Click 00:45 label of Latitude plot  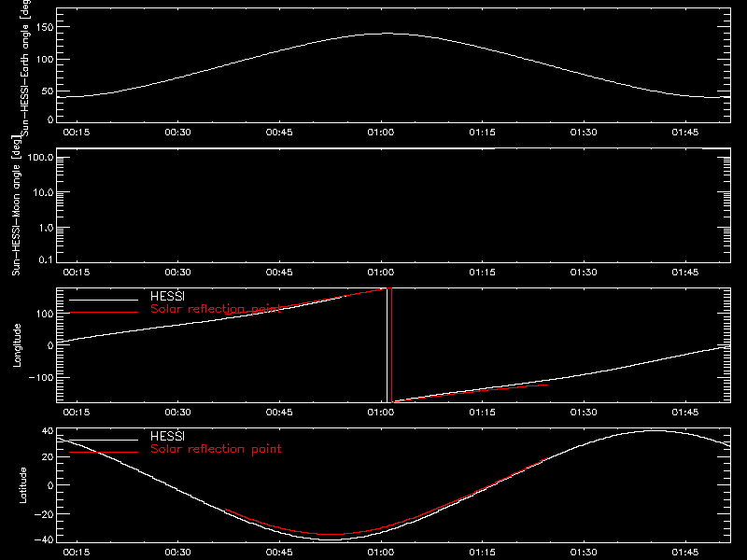279,552
